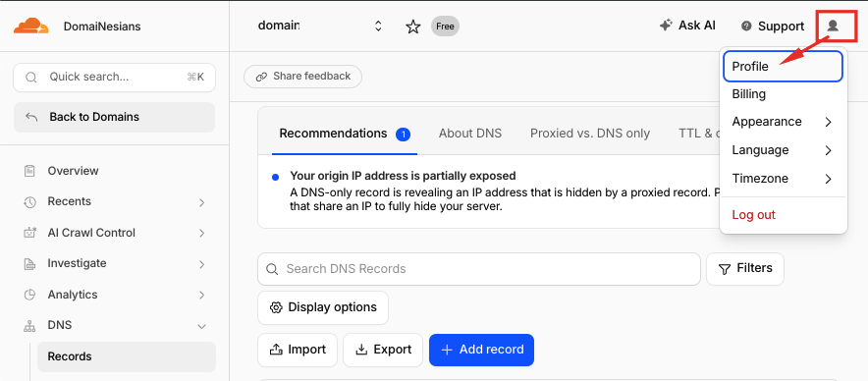Expand the Investigate chevron

202,265
